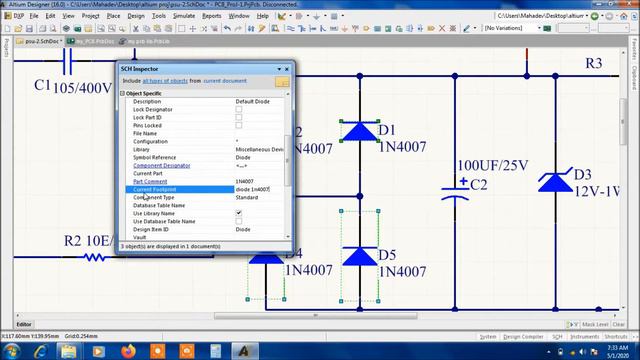Select the Place Wire tool
Image resolution: width=640 pixels, height=360 pixels.
coord(290,29)
